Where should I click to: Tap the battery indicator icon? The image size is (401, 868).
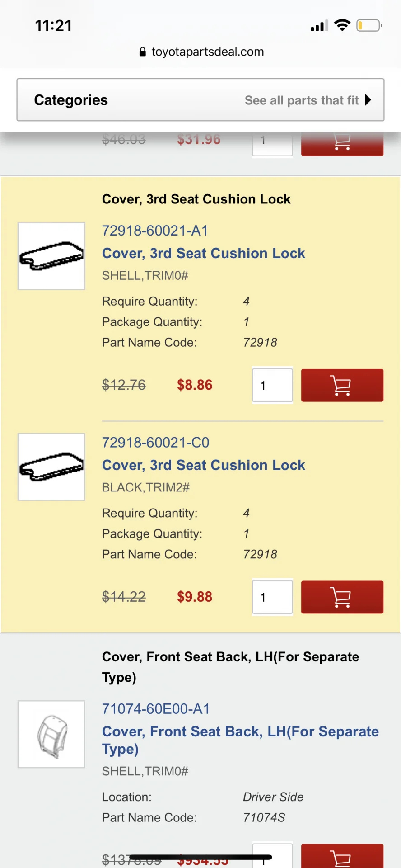369,25
